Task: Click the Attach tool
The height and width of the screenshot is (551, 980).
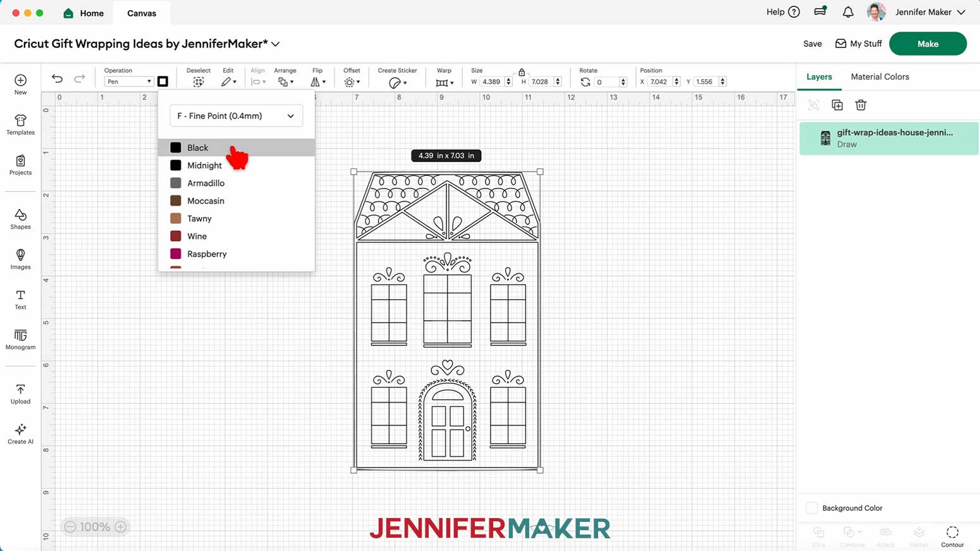Action: click(886, 536)
